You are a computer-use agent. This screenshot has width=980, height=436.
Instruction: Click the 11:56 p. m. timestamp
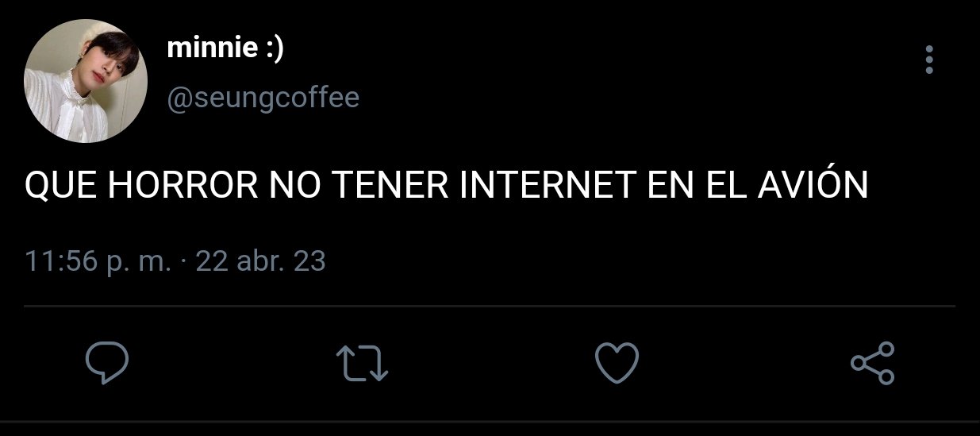tap(98, 261)
